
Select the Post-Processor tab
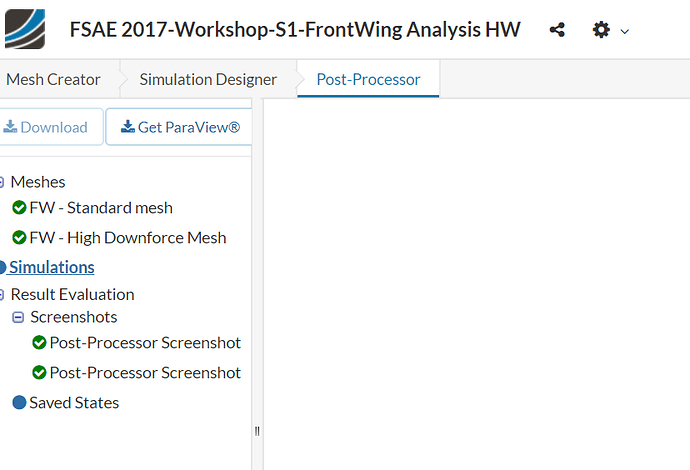tap(368, 79)
